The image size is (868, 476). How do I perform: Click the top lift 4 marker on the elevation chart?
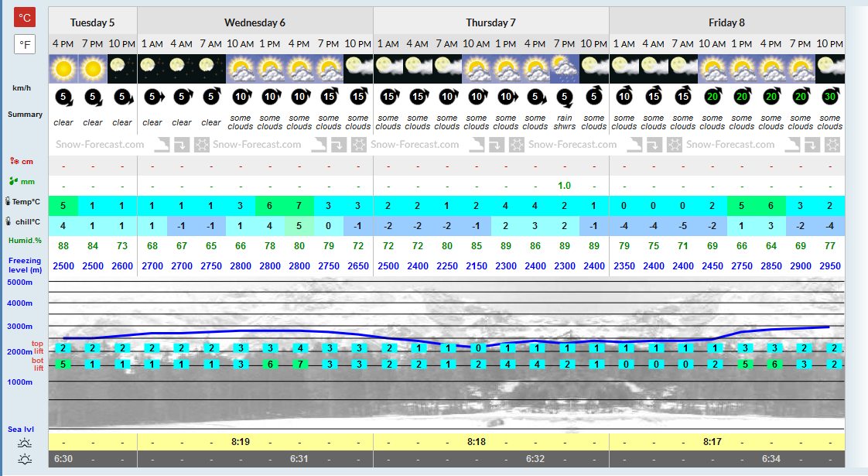point(300,348)
